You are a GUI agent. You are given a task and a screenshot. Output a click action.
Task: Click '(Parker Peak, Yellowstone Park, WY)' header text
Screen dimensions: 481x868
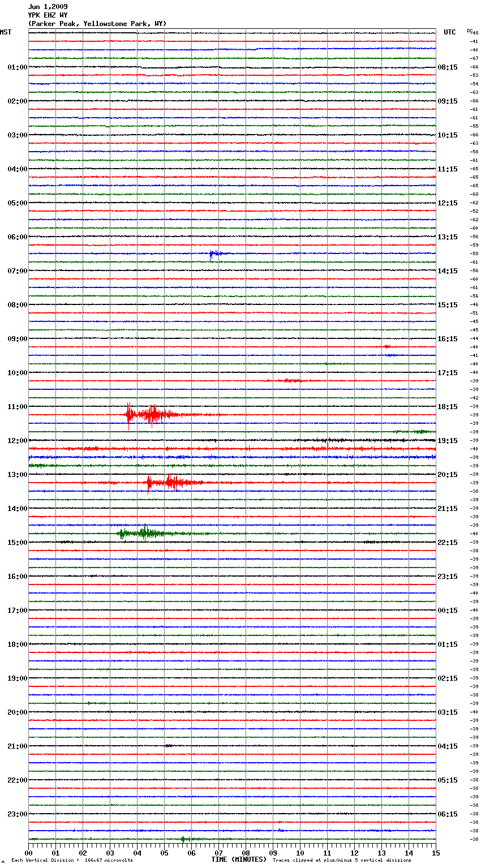(97, 24)
